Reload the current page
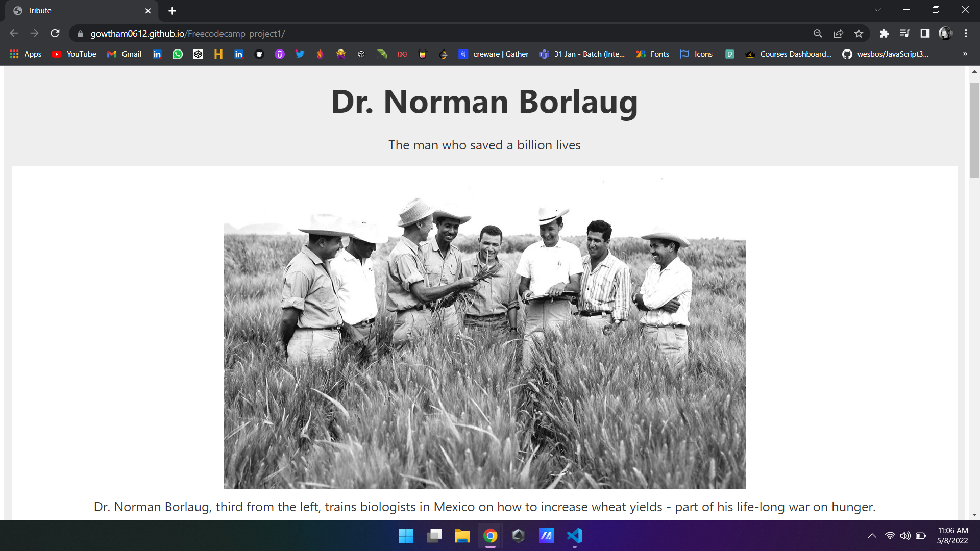980x551 pixels. [x=55, y=34]
